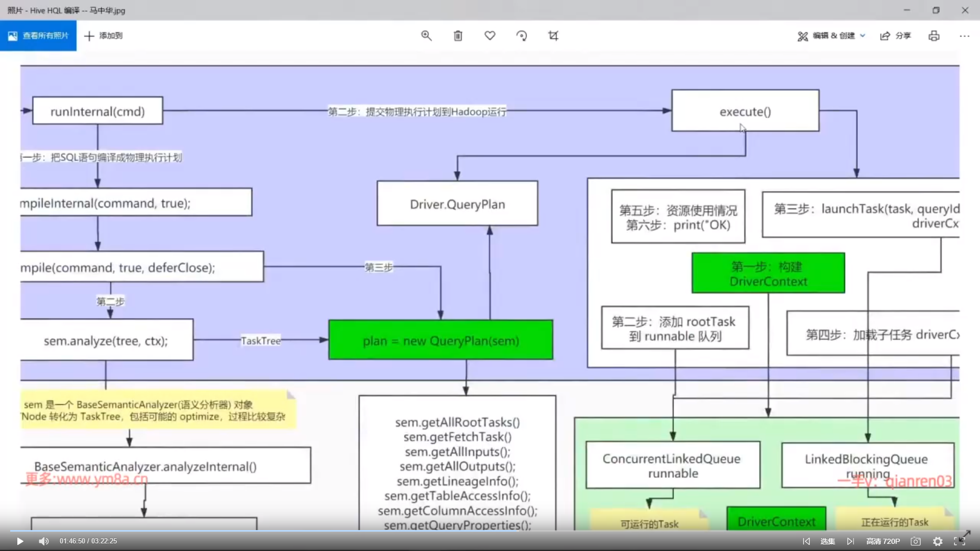Click 查看所有照片 button
The image size is (980, 551).
click(38, 36)
